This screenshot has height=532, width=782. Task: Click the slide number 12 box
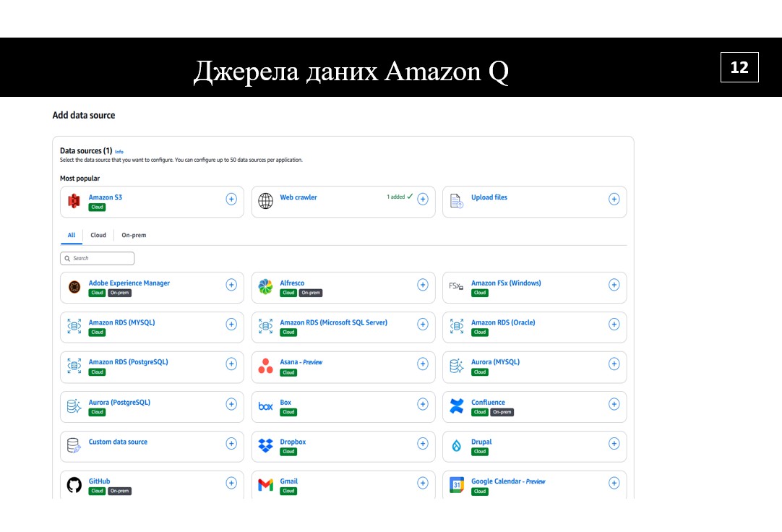(x=739, y=67)
